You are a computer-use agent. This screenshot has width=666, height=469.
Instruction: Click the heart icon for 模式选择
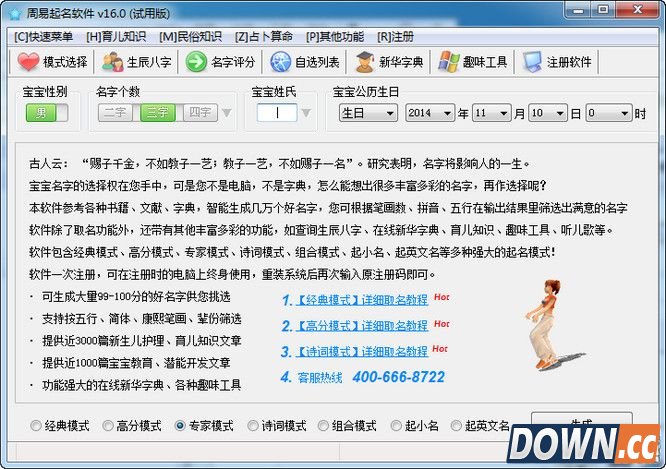28,62
